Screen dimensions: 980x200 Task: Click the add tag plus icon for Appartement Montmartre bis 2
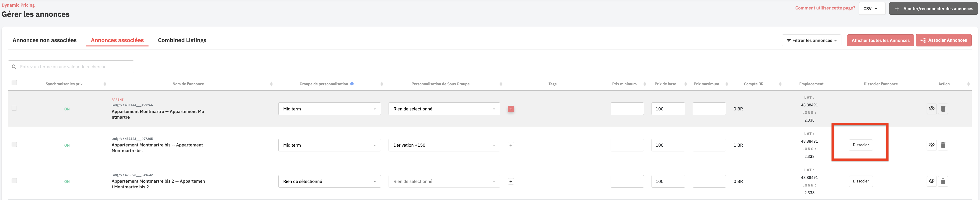(511, 181)
